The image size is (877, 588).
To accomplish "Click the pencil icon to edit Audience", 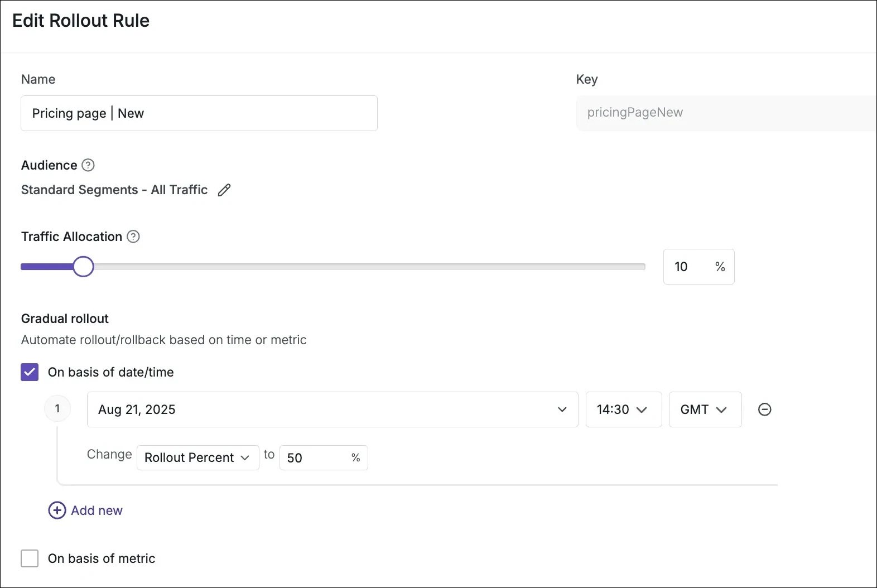I will (224, 190).
